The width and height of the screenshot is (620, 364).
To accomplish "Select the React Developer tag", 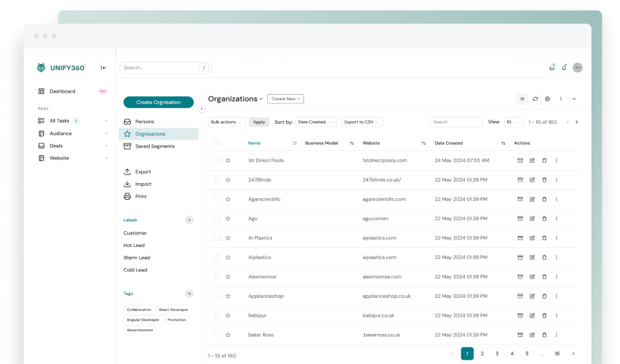I will (x=173, y=310).
